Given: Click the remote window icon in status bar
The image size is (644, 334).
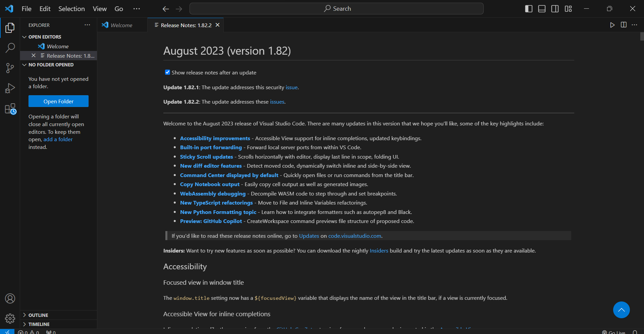Looking at the screenshot, I should tap(7, 332).
